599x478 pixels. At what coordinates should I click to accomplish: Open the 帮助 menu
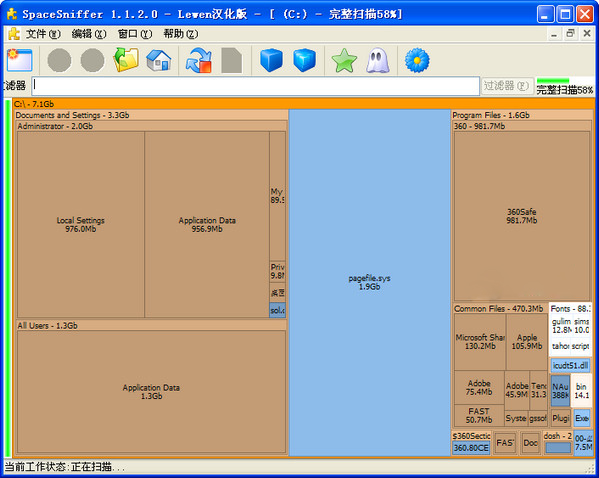[180, 34]
